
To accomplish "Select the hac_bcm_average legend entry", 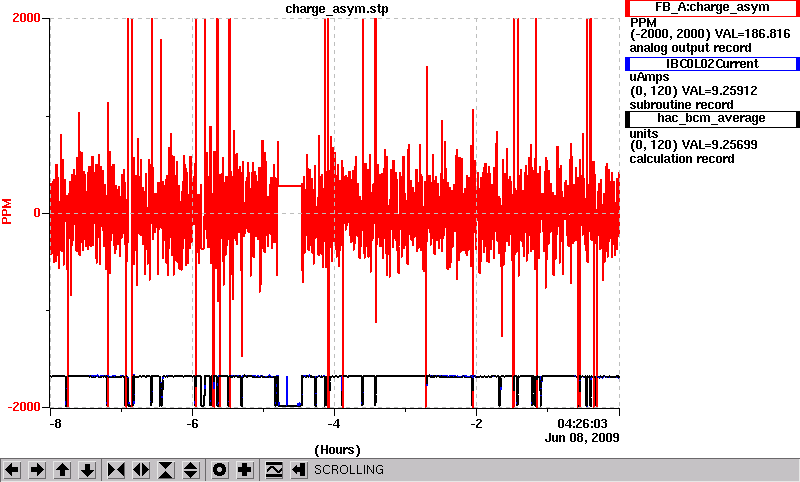I will [x=712, y=118].
